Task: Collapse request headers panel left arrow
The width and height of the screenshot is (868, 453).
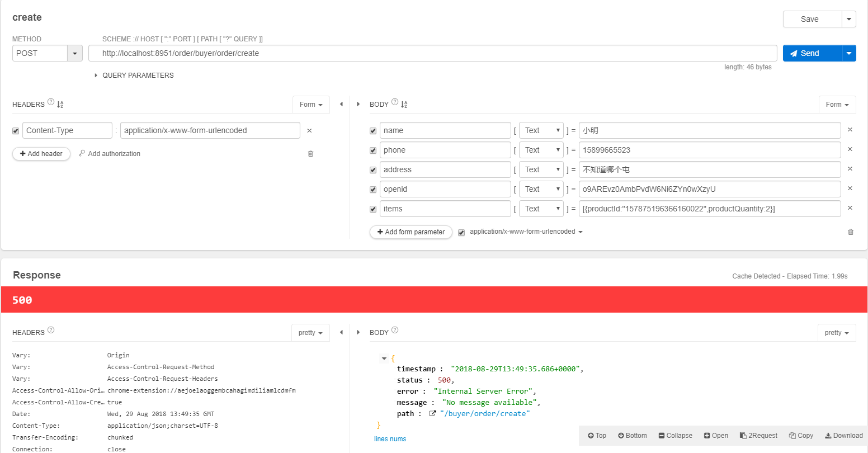Action: coord(341,104)
